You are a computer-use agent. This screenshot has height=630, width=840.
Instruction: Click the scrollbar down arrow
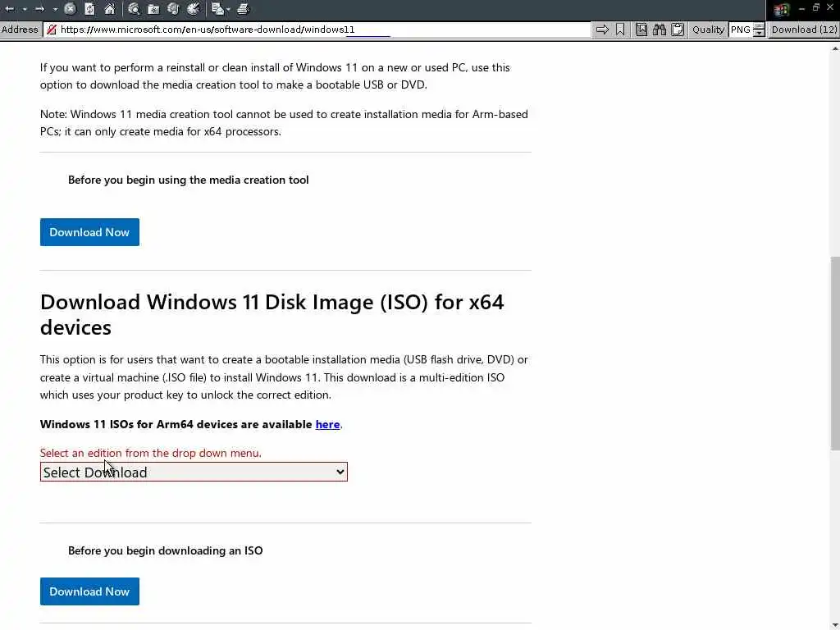pos(834,625)
